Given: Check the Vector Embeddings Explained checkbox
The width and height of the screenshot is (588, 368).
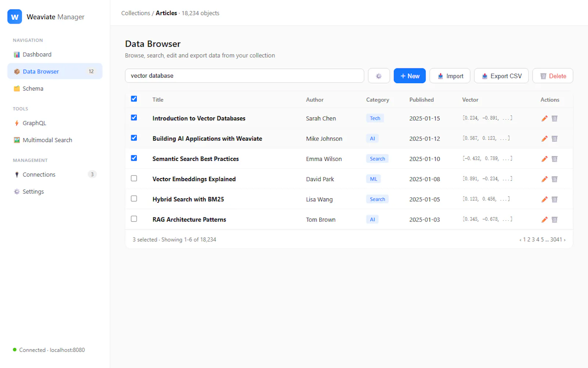Looking at the screenshot, I should coord(134,178).
